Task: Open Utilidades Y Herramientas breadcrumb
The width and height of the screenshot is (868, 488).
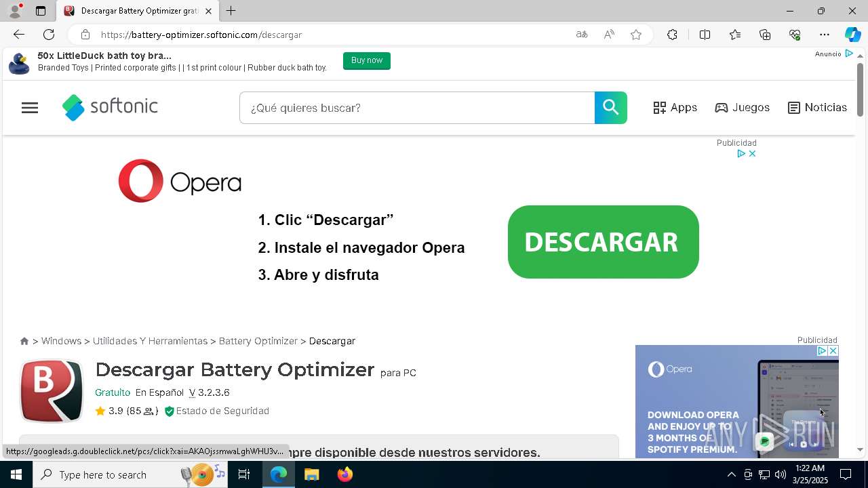Action: (x=150, y=341)
